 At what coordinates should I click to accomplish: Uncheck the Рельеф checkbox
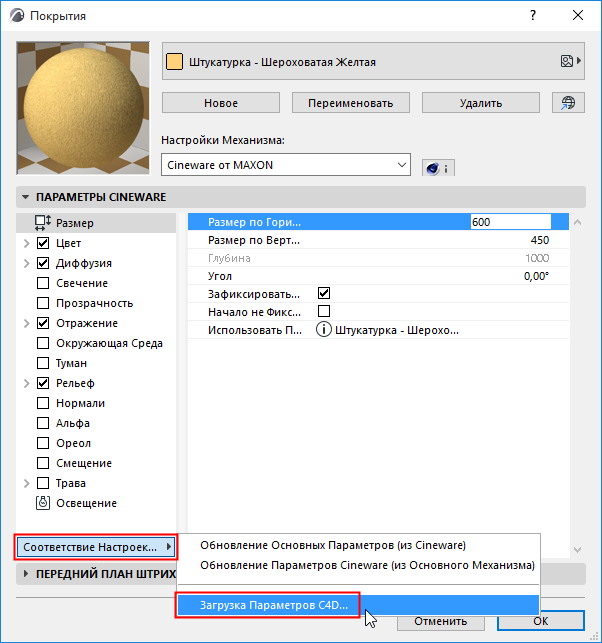click(x=43, y=383)
